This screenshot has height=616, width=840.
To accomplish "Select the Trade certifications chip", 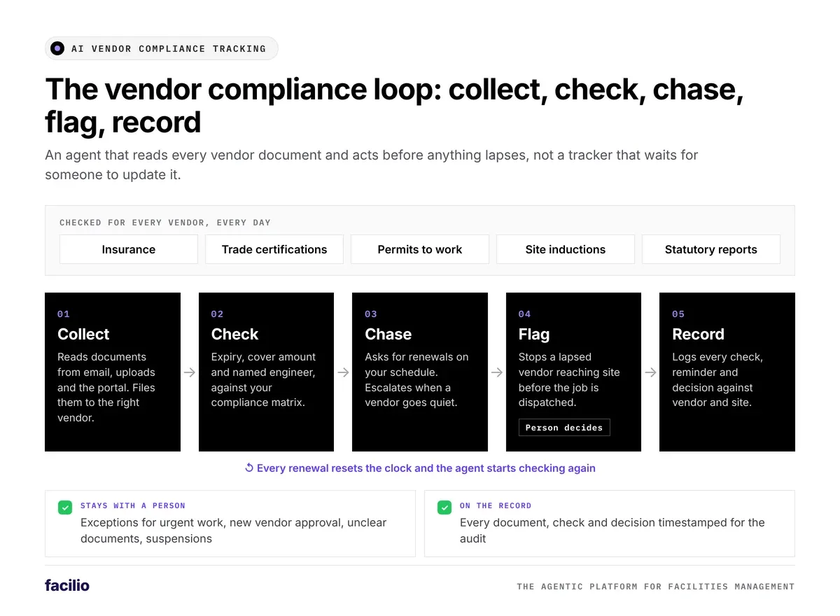I will (x=274, y=249).
